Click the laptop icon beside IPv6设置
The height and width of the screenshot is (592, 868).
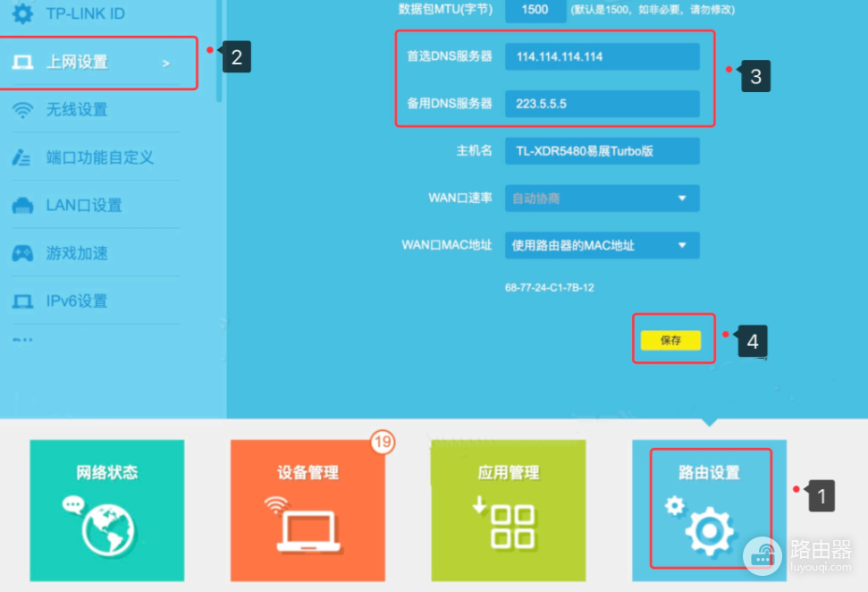(22, 301)
